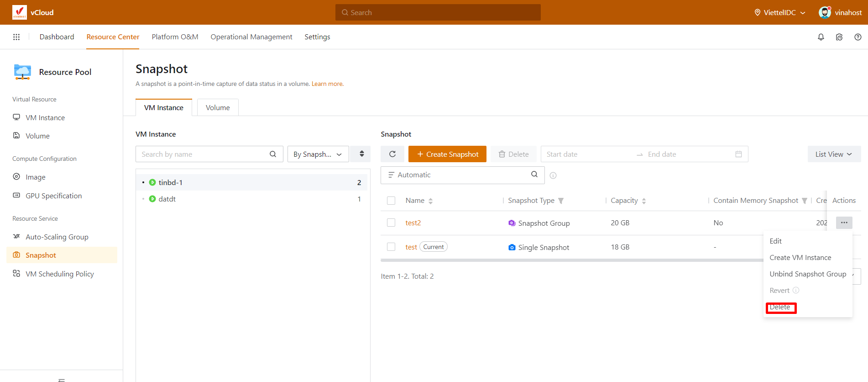The width and height of the screenshot is (868, 382).
Task: Switch to the Volume tab
Action: (218, 107)
